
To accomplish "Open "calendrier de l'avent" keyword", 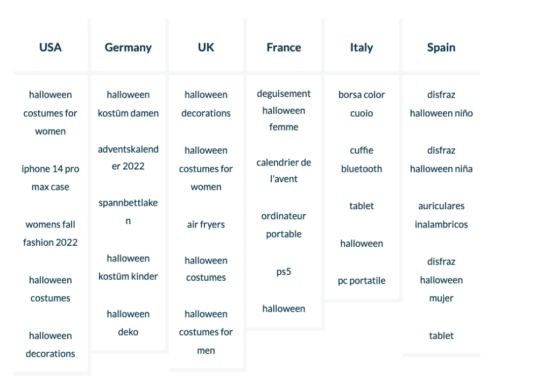I will point(284,170).
